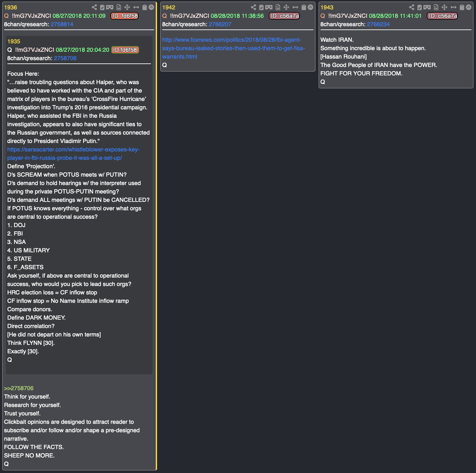The image size is (476, 473).
Task: Share post 1942 via the share icon
Action: (x=254, y=7)
